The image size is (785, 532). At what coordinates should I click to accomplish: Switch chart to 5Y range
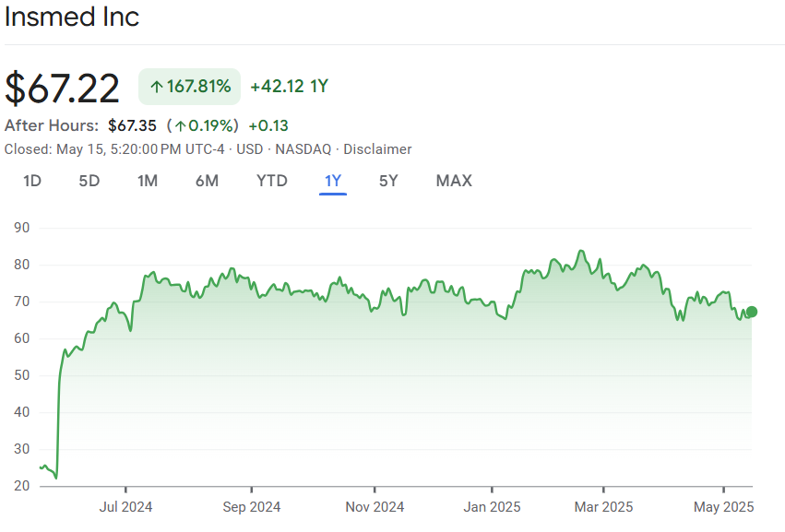click(388, 181)
